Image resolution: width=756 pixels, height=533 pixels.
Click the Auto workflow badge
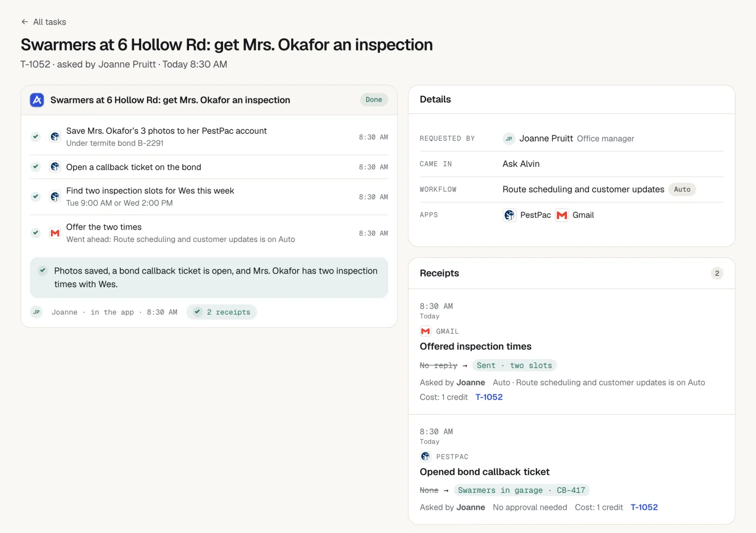[x=682, y=189]
